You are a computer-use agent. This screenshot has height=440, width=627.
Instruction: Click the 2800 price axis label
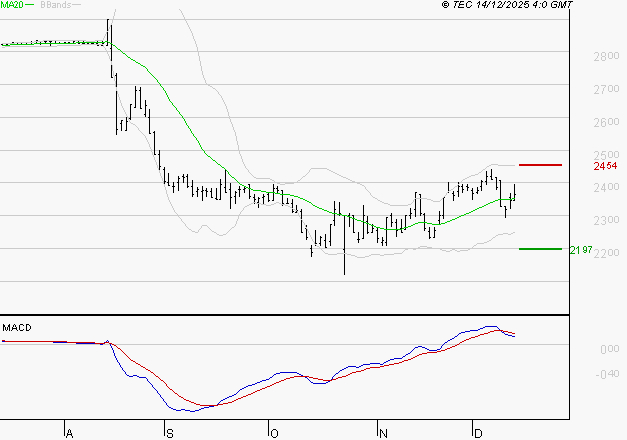(606, 56)
